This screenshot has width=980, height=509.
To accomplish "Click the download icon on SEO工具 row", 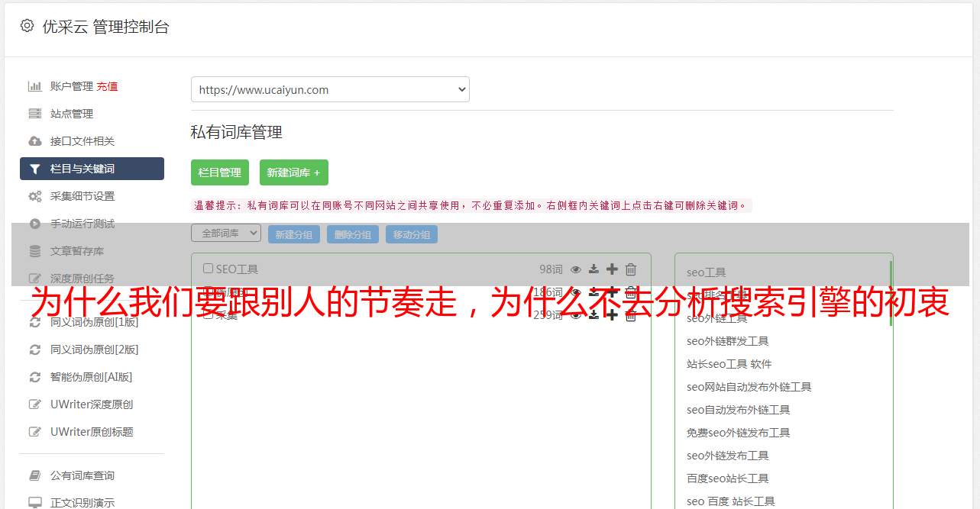I will [x=594, y=269].
